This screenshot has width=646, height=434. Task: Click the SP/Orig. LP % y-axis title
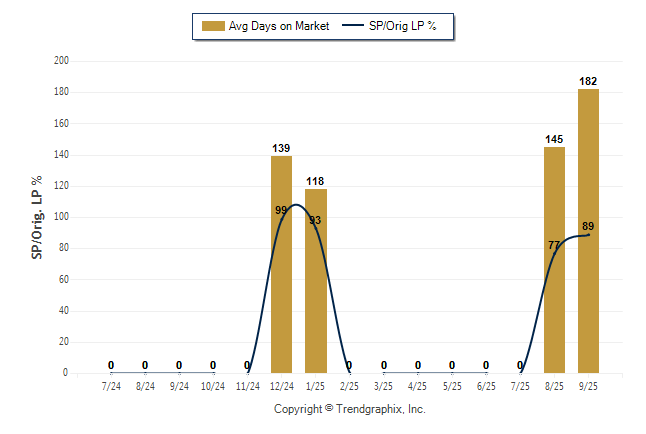(x=37, y=218)
